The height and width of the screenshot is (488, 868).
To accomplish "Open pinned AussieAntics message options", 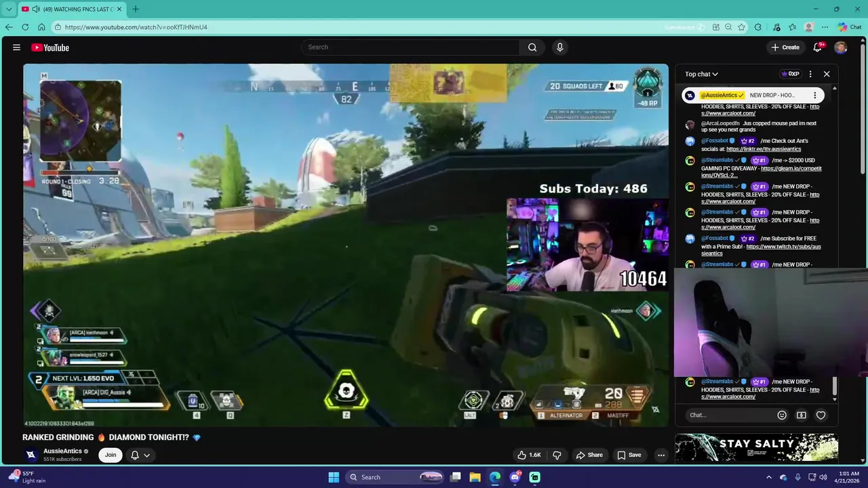I will click(814, 96).
